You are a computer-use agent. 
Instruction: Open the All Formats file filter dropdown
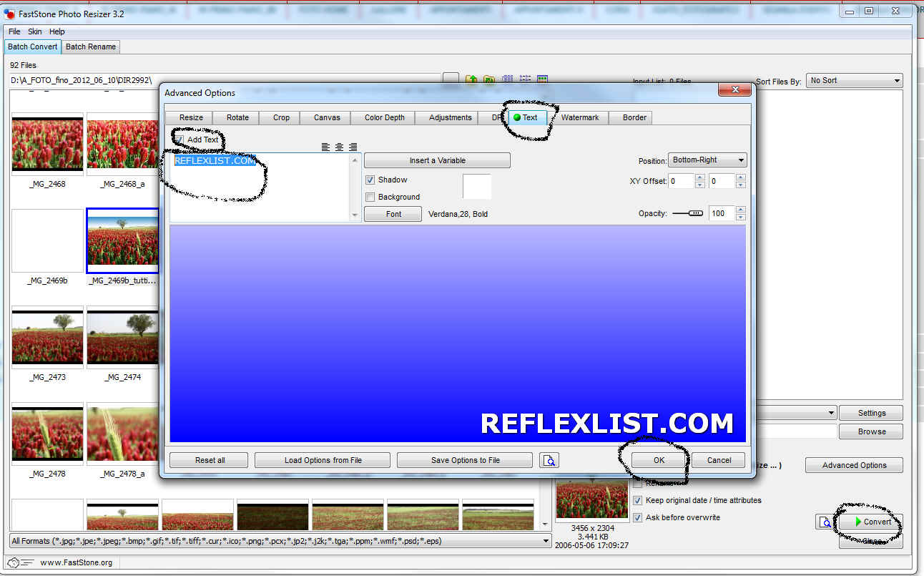tap(280, 541)
